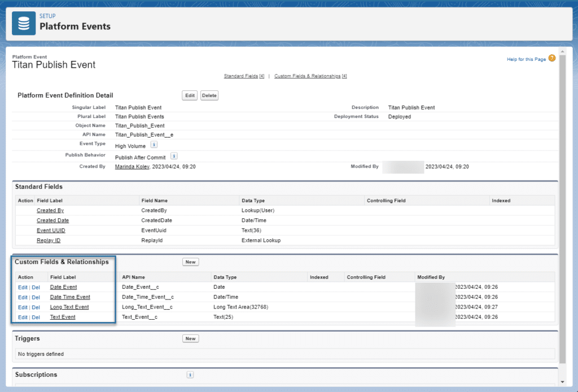This screenshot has width=578, height=392.
Task: Edit the Date Event custom field
Action: tap(23, 287)
